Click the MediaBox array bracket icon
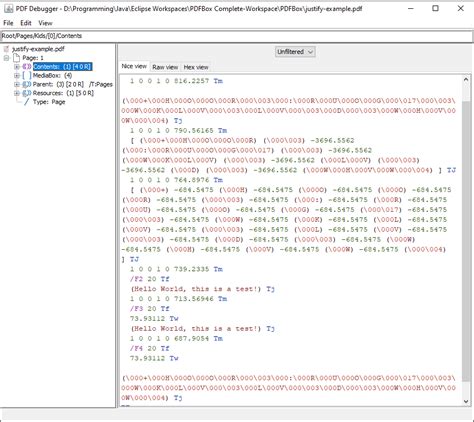The width and height of the screenshot is (474, 422). 27,75
